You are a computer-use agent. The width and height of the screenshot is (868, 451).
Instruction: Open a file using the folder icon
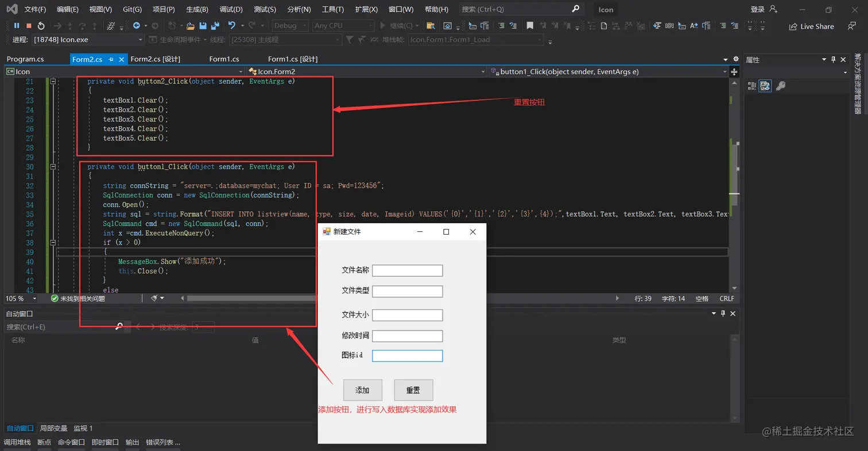(x=189, y=26)
